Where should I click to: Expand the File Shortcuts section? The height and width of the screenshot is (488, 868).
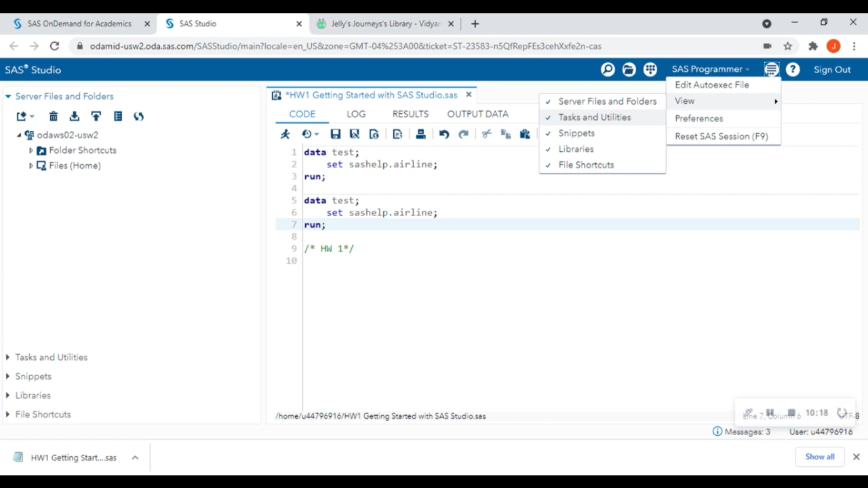8,414
